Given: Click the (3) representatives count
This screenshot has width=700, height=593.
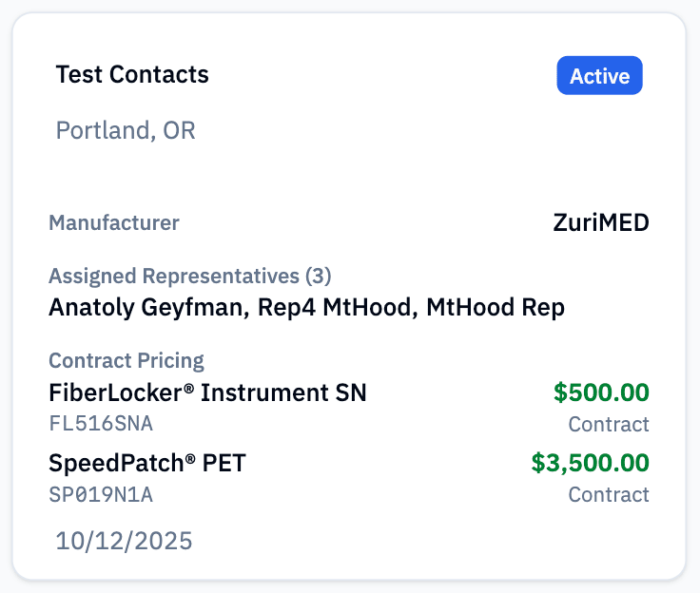Looking at the screenshot, I should pos(318,276).
